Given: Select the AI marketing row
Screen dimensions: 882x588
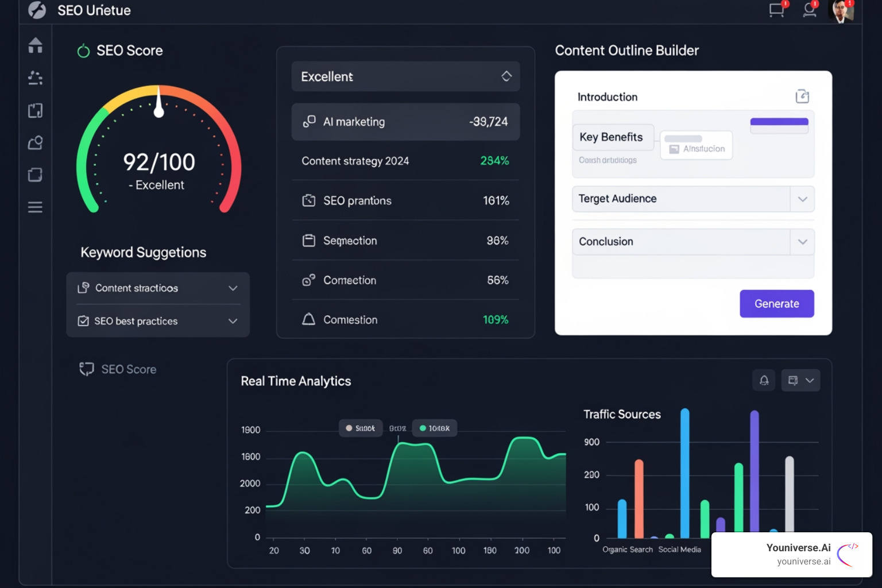Looking at the screenshot, I should tap(405, 122).
